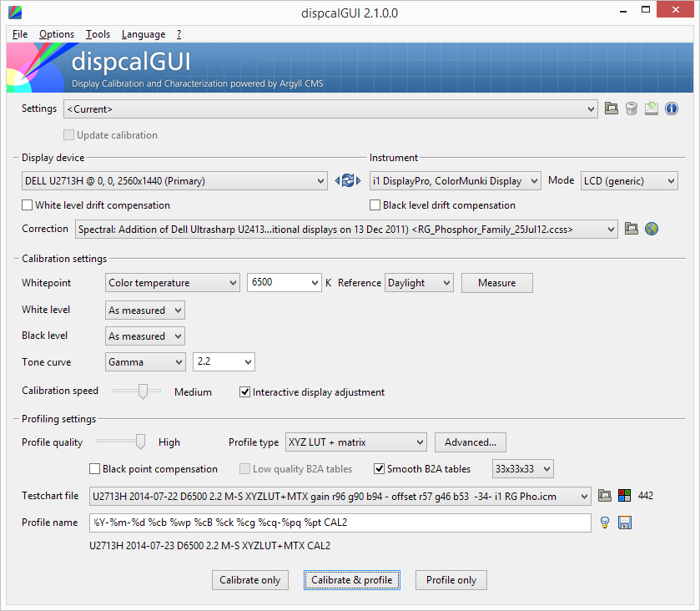
Task: Click the dispcalGUI title bar app icon
Action: coord(15,13)
